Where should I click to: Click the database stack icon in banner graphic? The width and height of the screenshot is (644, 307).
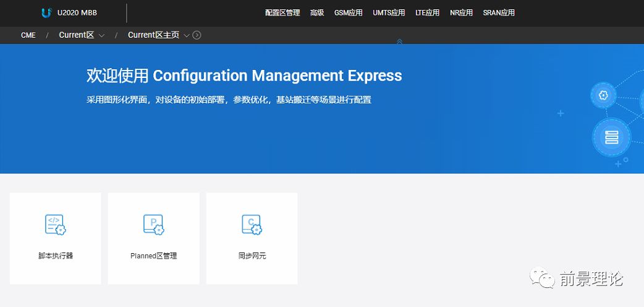[x=612, y=137]
